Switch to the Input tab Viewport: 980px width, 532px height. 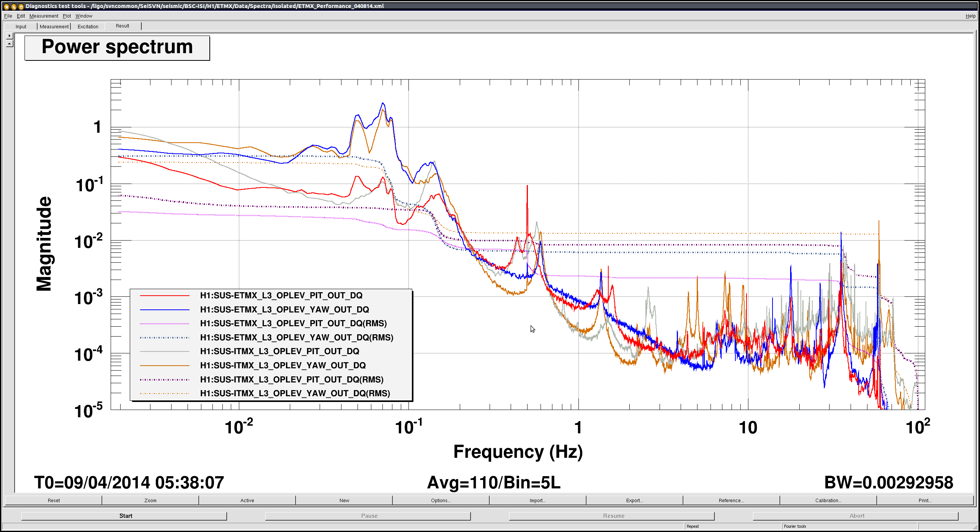click(x=21, y=26)
